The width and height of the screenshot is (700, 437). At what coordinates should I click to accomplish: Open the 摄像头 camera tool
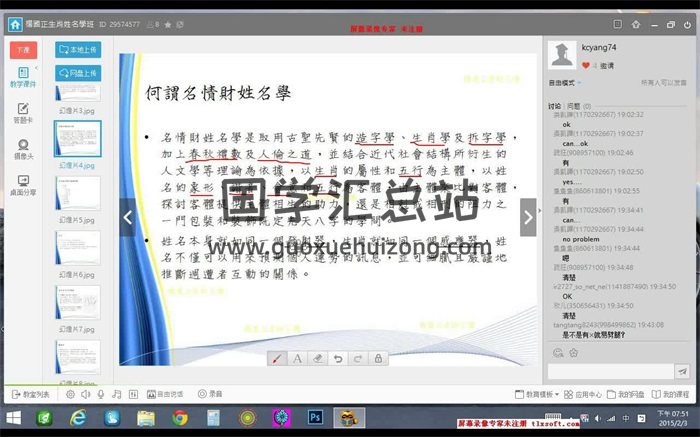(x=23, y=150)
